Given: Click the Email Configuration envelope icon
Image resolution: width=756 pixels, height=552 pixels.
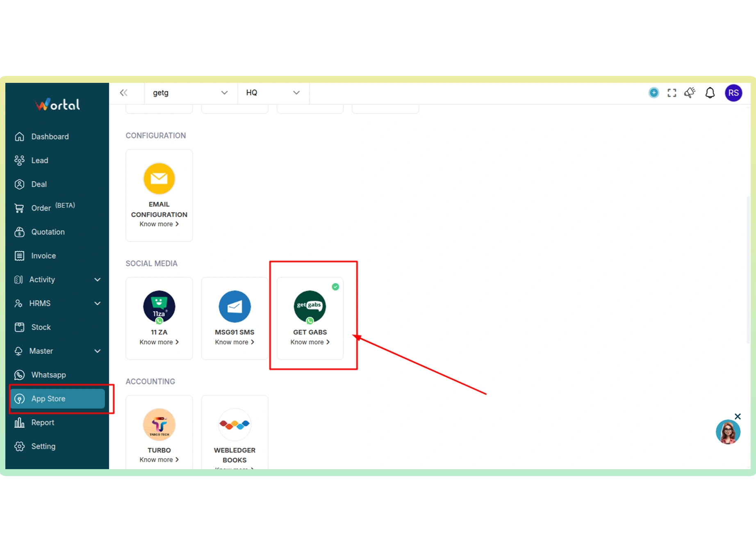Looking at the screenshot, I should (159, 178).
